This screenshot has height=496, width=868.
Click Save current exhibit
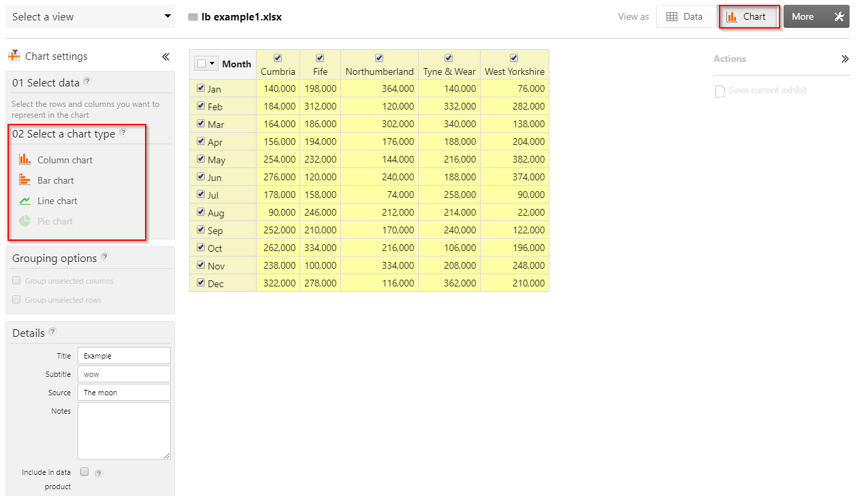767,90
